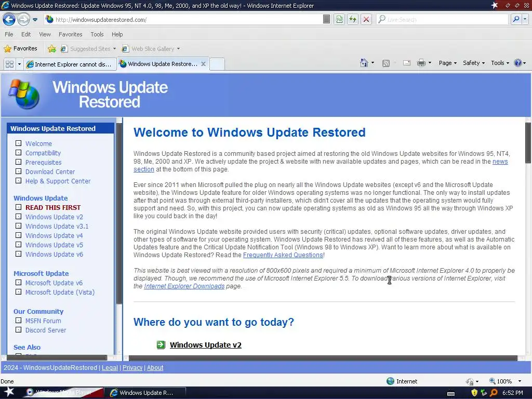Open Microsoft Update (Vista) sidebar link
This screenshot has width=532, height=399.
60,292
